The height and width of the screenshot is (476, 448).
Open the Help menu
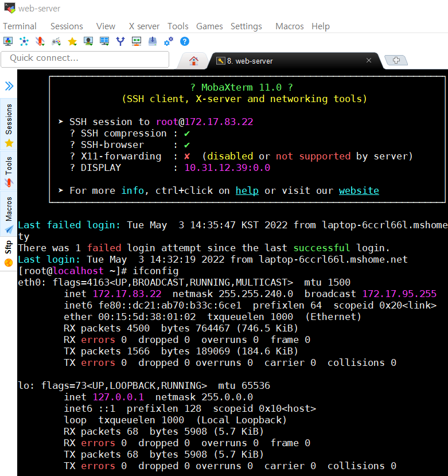(x=321, y=26)
